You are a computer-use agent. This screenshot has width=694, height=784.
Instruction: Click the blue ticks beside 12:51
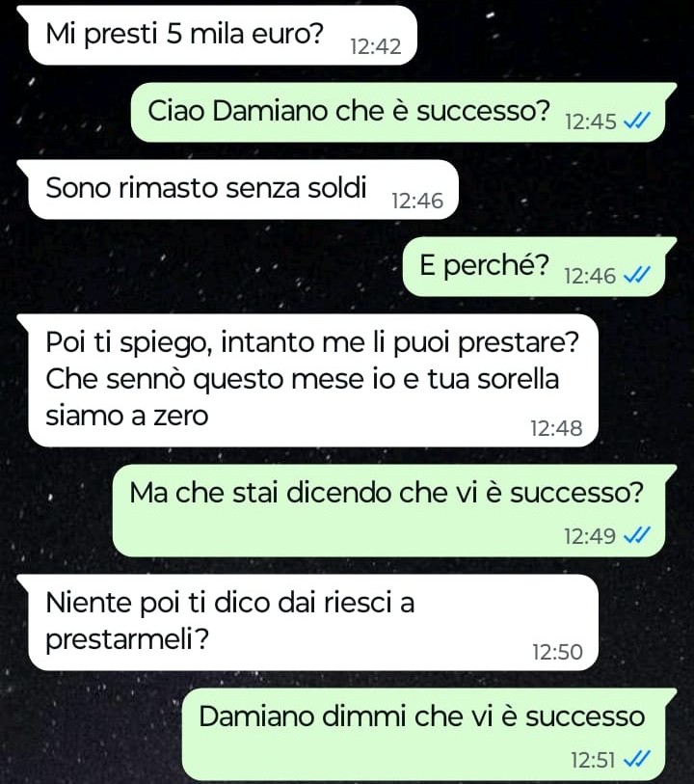click(x=637, y=759)
